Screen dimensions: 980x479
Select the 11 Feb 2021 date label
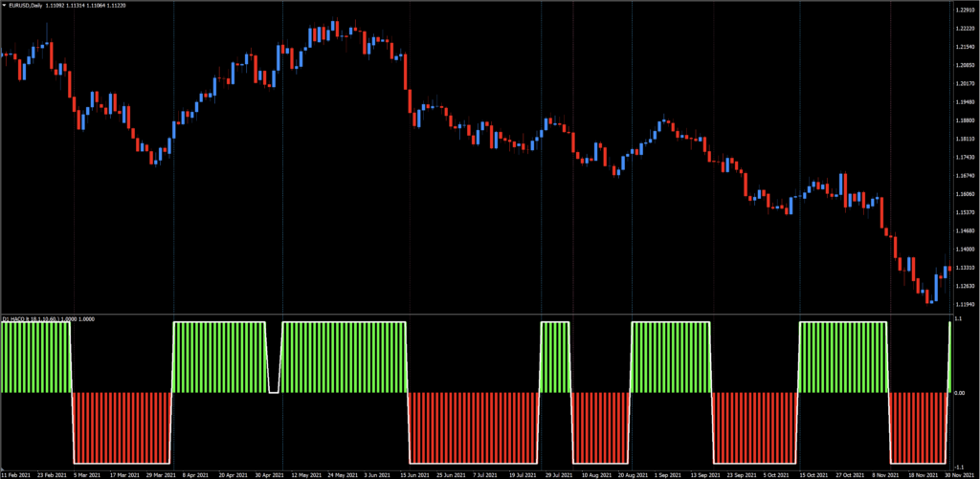click(17, 474)
